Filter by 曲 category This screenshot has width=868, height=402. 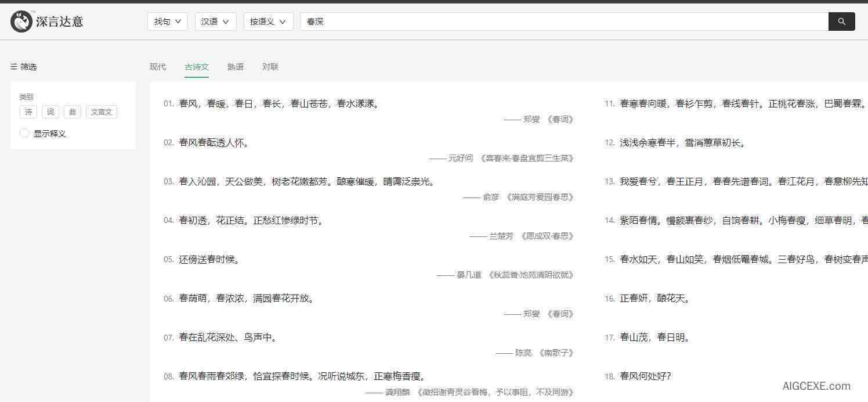73,112
